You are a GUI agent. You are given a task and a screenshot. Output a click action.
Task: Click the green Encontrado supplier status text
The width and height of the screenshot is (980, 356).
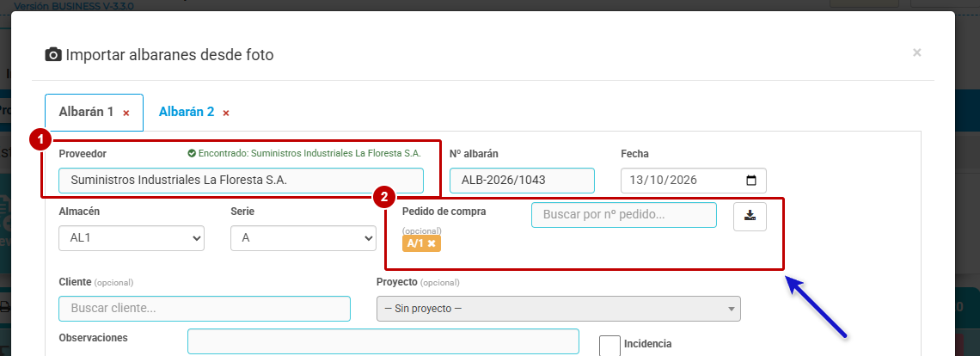[304, 153]
